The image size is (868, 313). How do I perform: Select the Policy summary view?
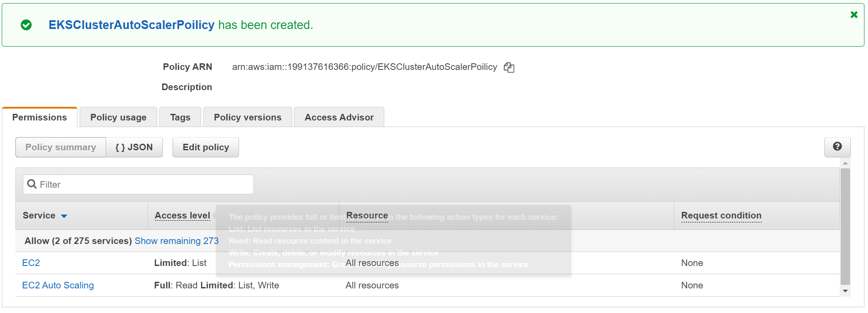pyautogui.click(x=61, y=147)
